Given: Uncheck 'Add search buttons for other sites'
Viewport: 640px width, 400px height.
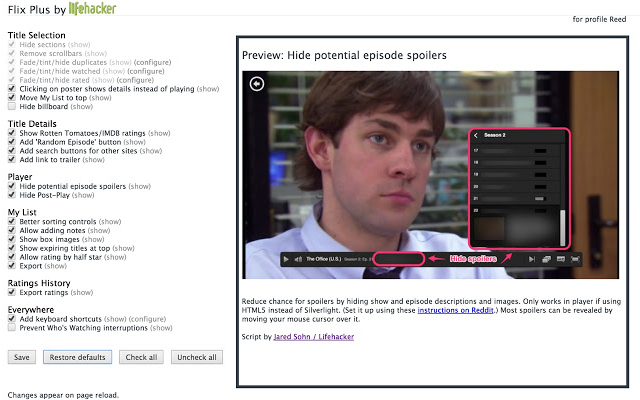Looking at the screenshot, I should [11, 151].
